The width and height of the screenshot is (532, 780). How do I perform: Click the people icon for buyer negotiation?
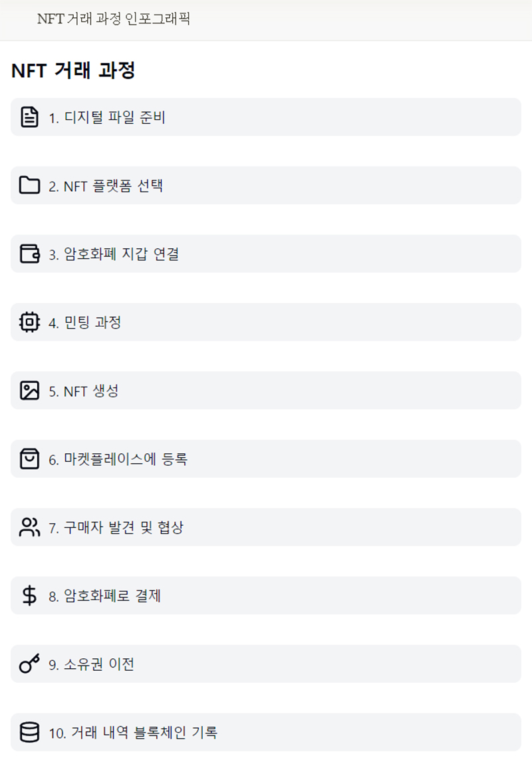click(29, 527)
